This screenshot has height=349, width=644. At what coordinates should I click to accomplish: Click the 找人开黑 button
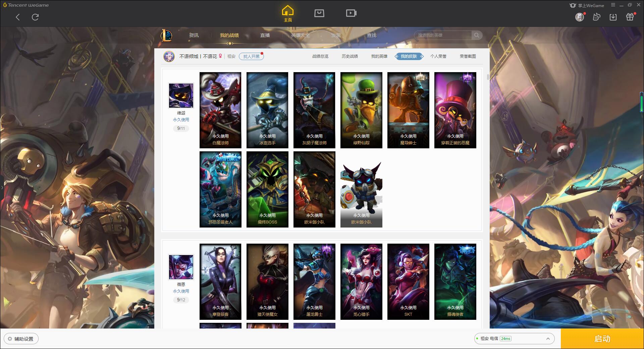click(x=251, y=56)
